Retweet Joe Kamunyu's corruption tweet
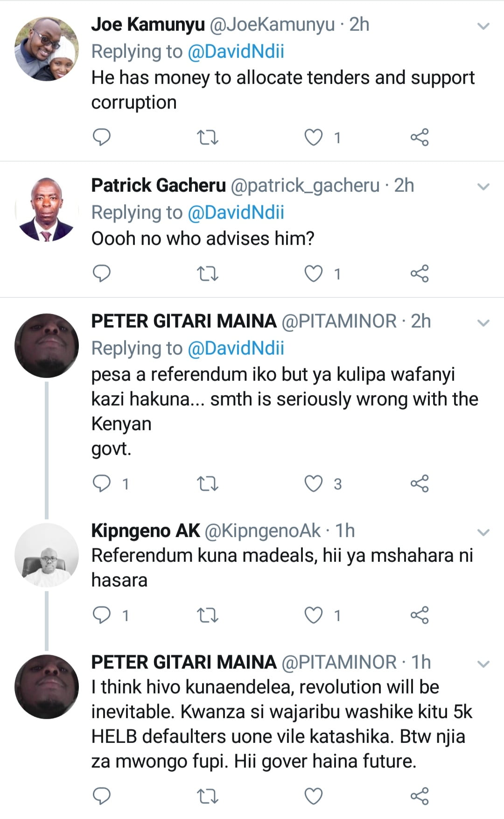The width and height of the screenshot is (504, 819). (207, 138)
